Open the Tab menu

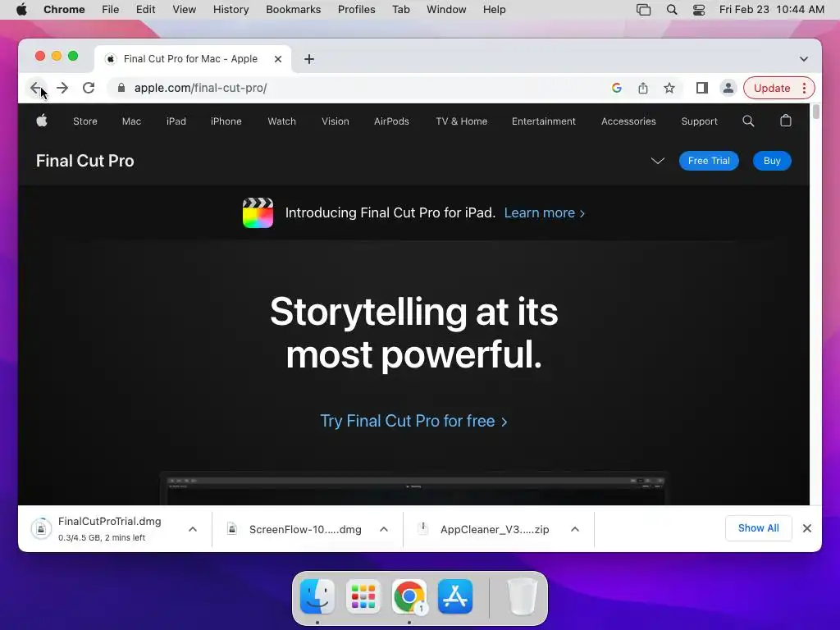click(400, 10)
